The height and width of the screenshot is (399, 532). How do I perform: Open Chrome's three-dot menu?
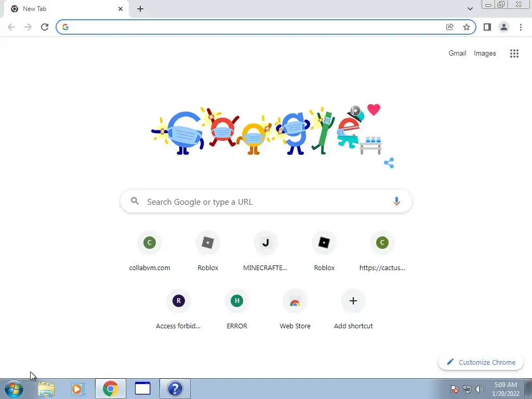521,27
